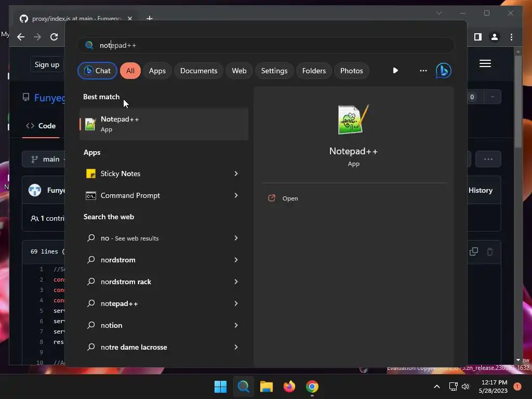Expand the Sticky Notes result chevron
Viewport: 532px width, 399px height.
point(236,174)
